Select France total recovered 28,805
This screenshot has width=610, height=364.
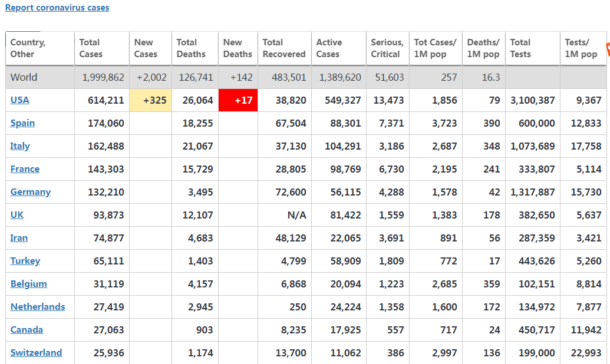(x=285, y=169)
